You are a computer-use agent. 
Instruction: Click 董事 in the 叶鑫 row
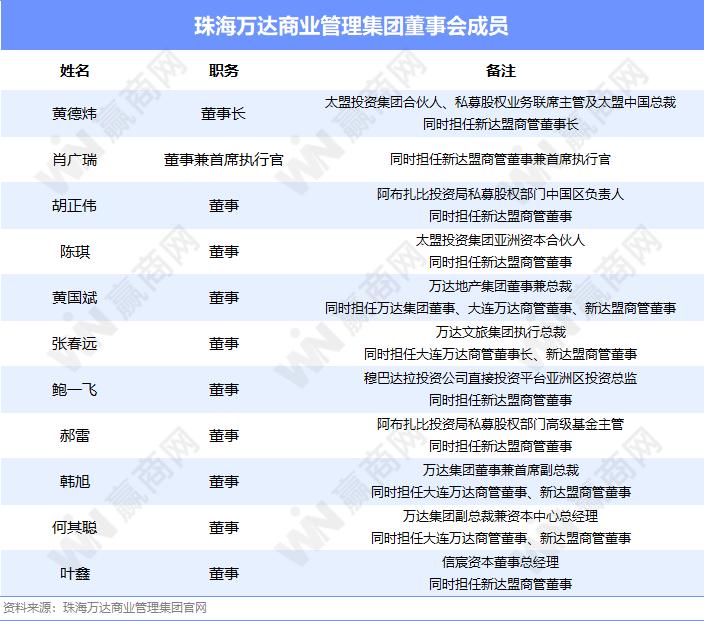click(224, 573)
